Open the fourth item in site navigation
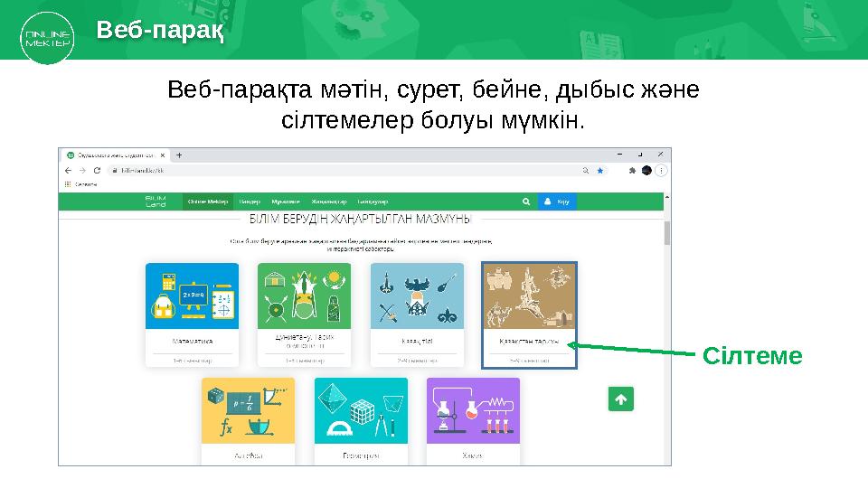 [329, 202]
